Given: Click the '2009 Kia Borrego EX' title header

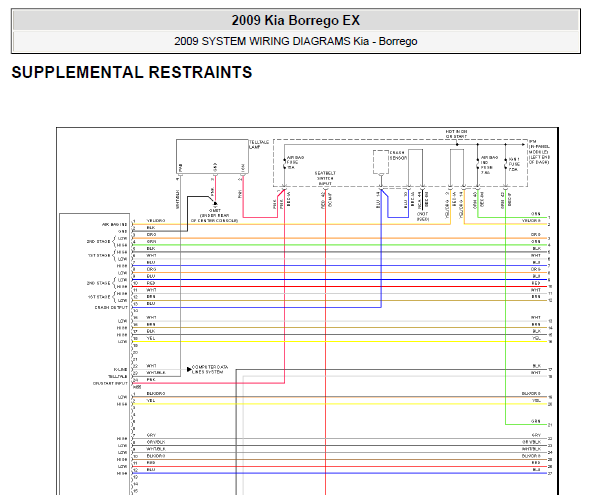Looking at the screenshot, I should click(x=295, y=20).
